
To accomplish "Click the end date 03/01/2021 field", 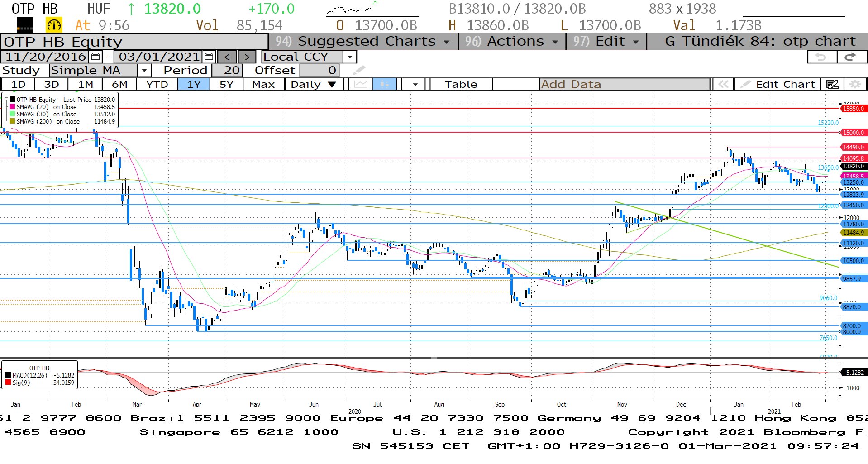I will pos(159,57).
